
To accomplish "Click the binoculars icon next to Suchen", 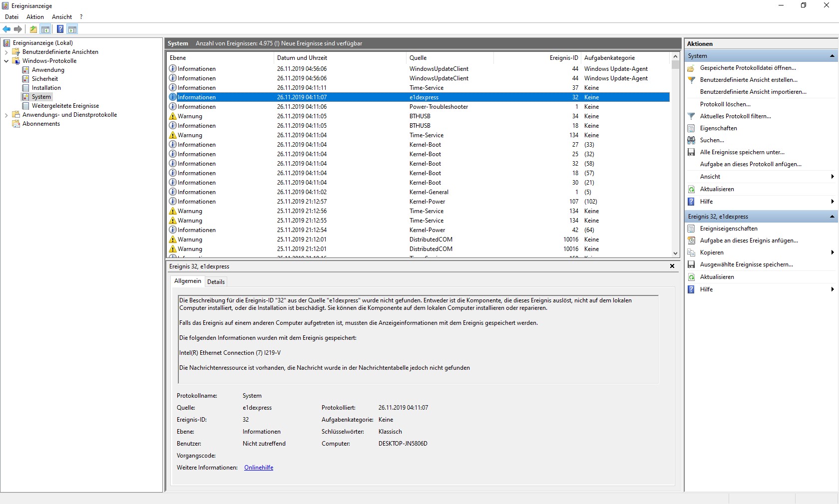I will point(691,140).
